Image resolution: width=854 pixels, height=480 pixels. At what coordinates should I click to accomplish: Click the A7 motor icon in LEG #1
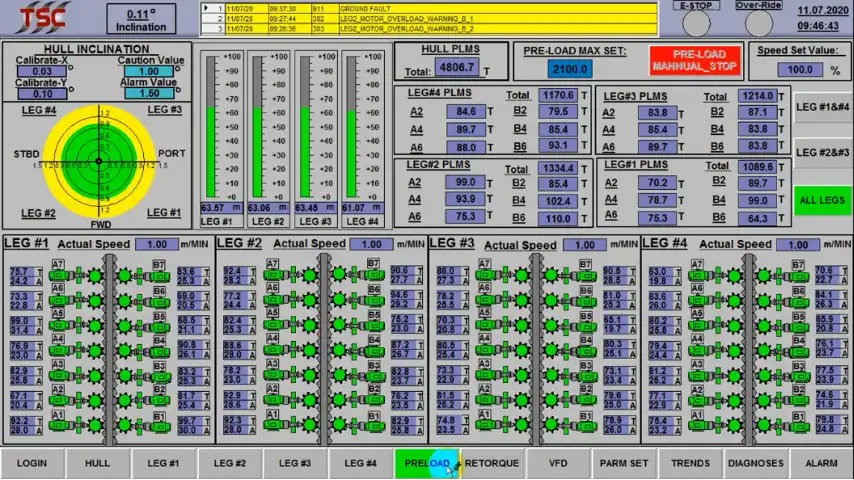[x=58, y=274]
